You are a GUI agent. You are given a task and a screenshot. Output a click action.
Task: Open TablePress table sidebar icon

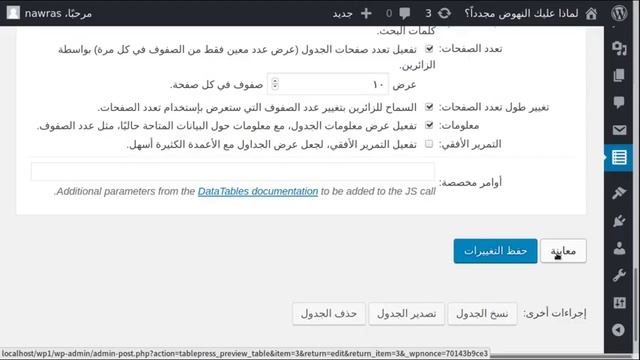[x=619, y=157]
